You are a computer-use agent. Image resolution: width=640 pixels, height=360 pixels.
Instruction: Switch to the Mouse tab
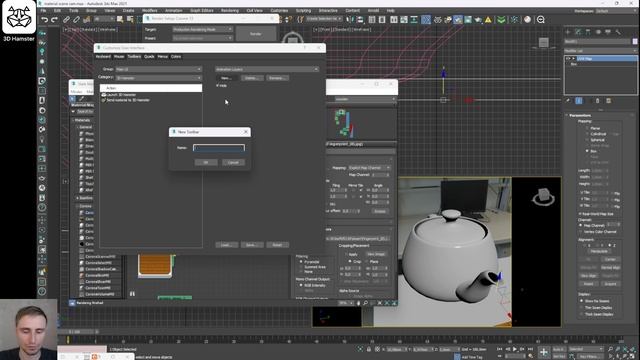pyautogui.click(x=119, y=57)
